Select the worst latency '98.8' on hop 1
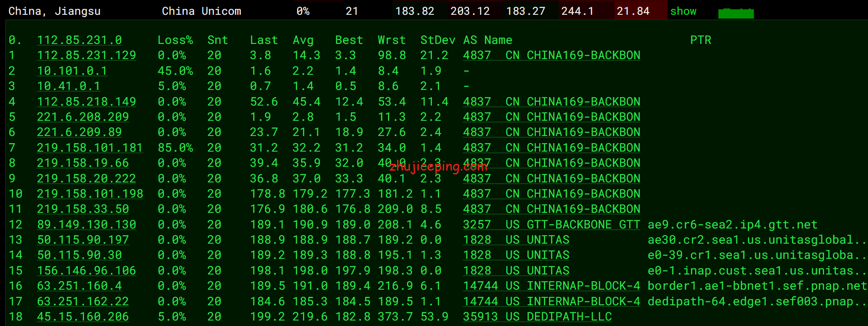Image resolution: width=868 pixels, height=326 pixels. pos(392,55)
